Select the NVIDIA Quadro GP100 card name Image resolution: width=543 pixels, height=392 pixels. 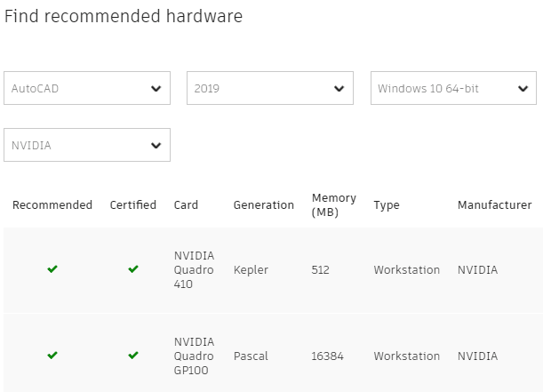pyautogui.click(x=196, y=356)
